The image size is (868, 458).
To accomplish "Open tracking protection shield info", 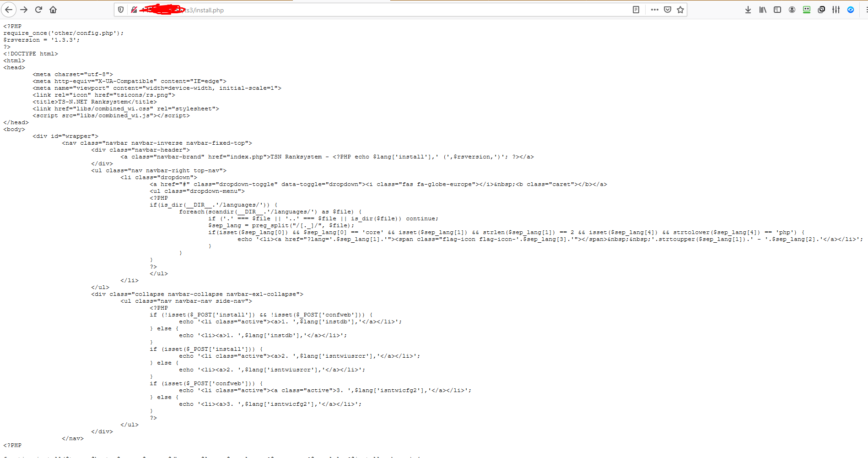I will (121, 10).
